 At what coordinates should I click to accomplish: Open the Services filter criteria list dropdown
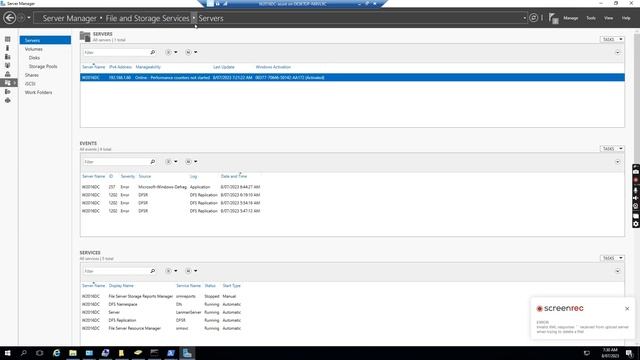171,271
